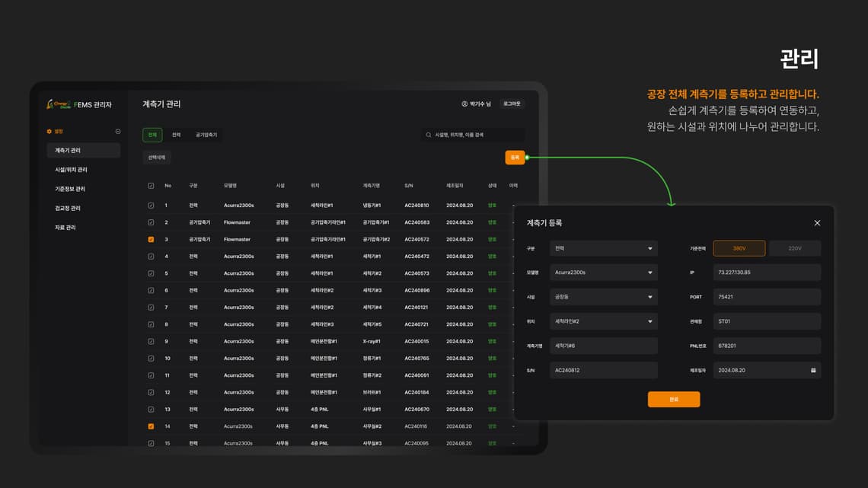Switch to the 전체 filter tab
The height and width of the screenshot is (488, 868).
coord(152,135)
